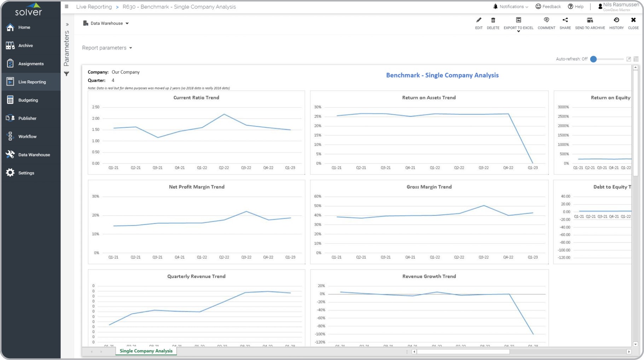644x360 pixels.
Task: Toggle the hamburger menu icon
Action: [x=66, y=7]
